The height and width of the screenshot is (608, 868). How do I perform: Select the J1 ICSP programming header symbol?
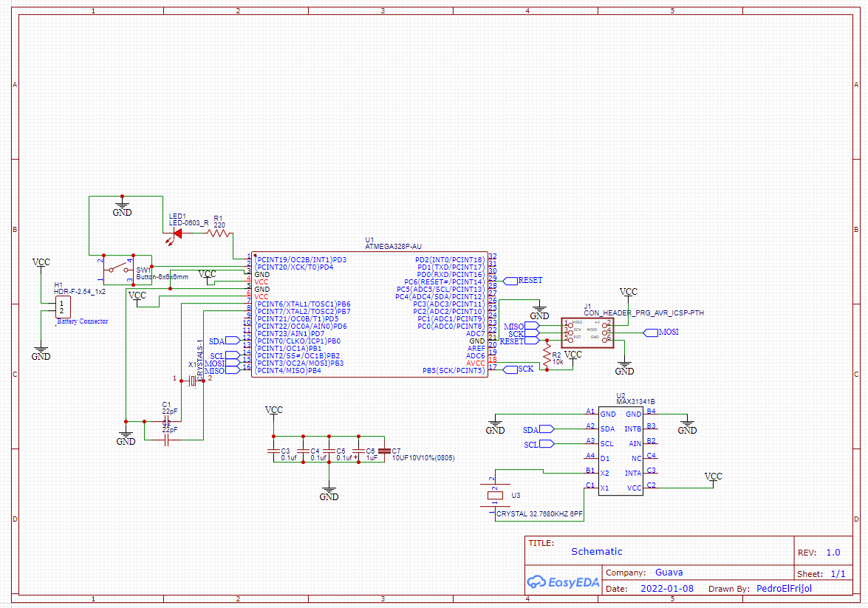click(587, 332)
